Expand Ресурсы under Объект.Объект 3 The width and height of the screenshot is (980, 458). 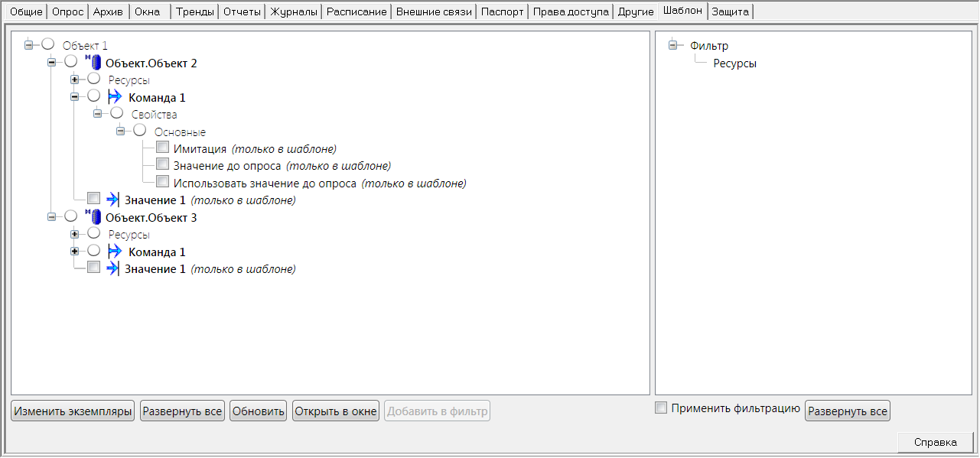point(75,234)
